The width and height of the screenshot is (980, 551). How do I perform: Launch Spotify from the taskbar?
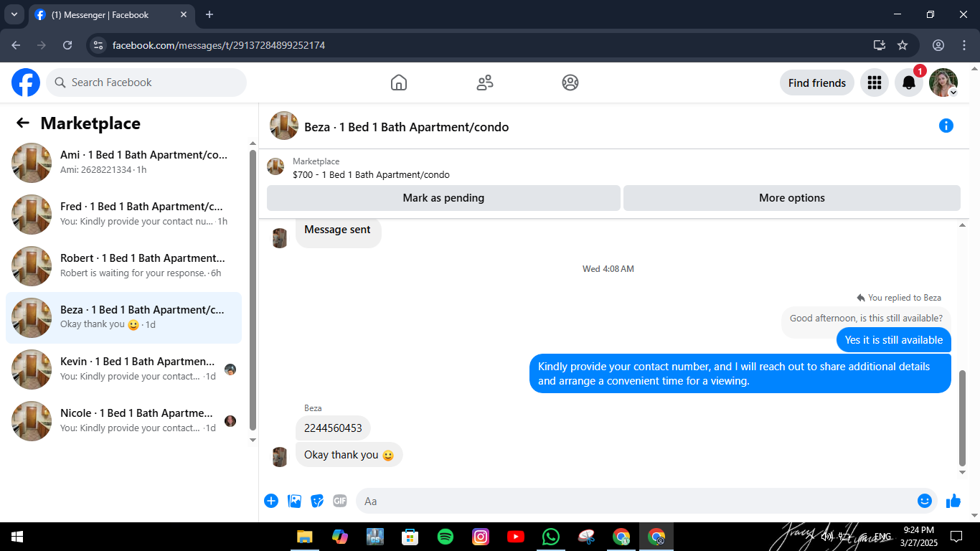pos(446,537)
